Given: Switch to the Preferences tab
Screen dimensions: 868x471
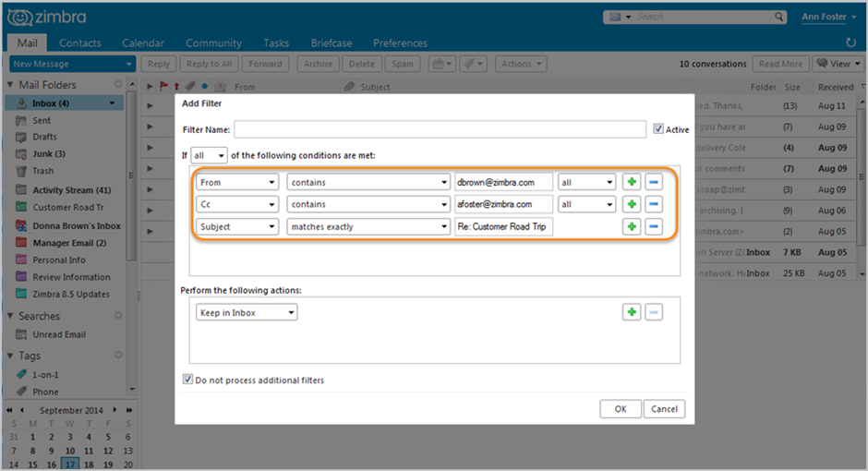Looking at the screenshot, I should 400,42.
